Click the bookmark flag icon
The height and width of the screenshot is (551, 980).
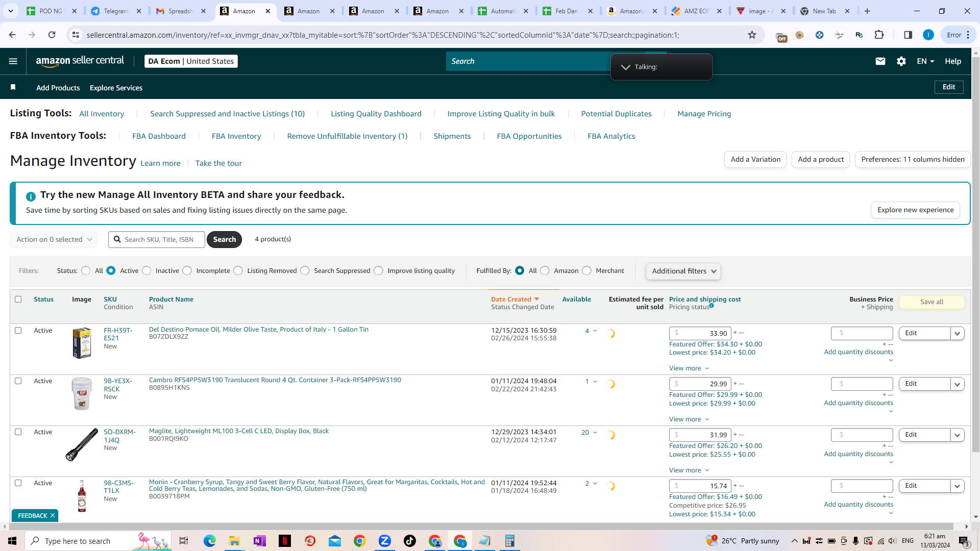[x=13, y=87]
